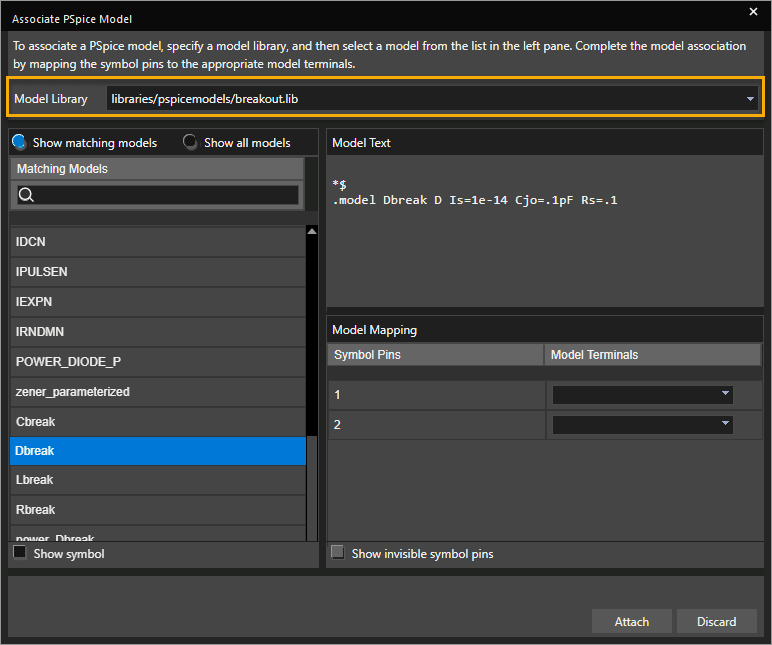Enable Show invisible symbol pins checkbox
The height and width of the screenshot is (645, 772).
click(x=338, y=552)
